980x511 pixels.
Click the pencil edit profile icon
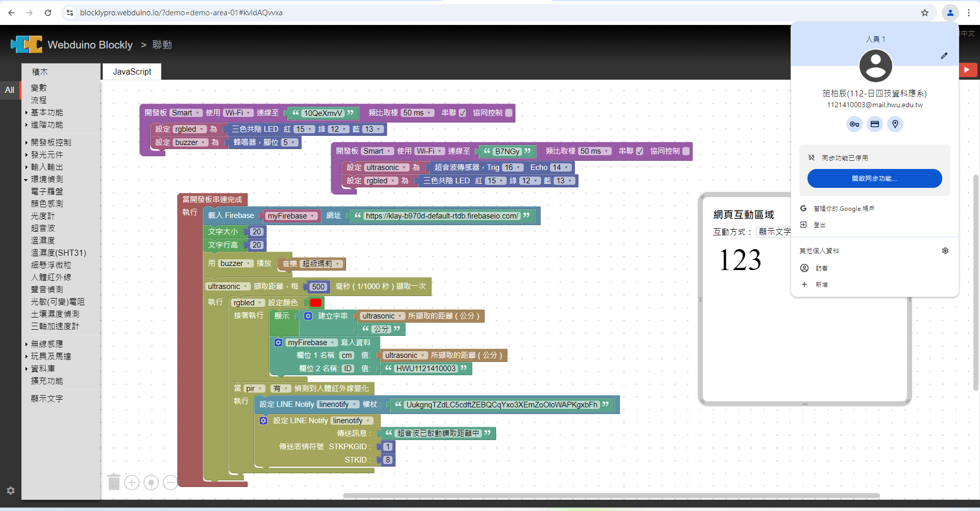(944, 56)
